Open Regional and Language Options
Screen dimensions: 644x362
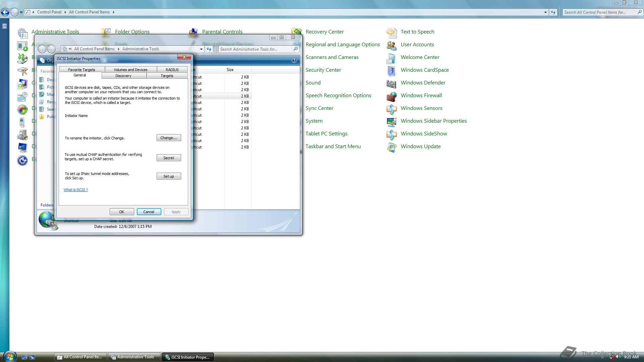click(343, 45)
